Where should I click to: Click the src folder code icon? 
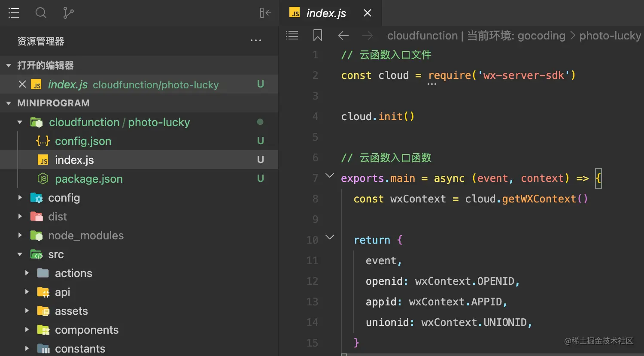click(x=36, y=254)
